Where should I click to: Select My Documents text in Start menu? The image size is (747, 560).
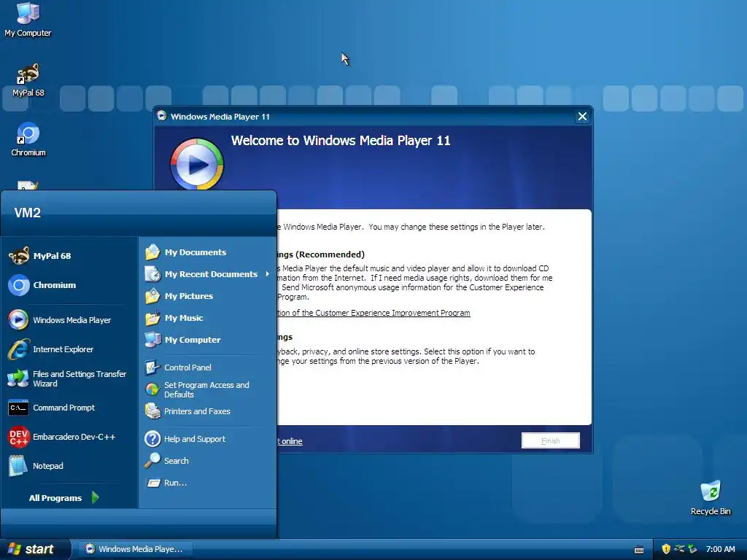click(x=196, y=252)
